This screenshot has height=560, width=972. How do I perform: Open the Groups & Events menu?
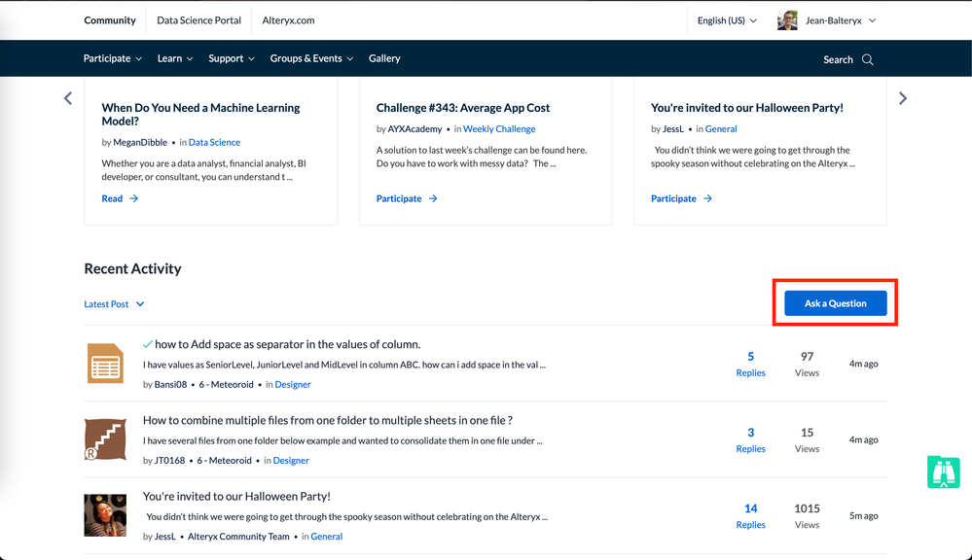coord(311,58)
